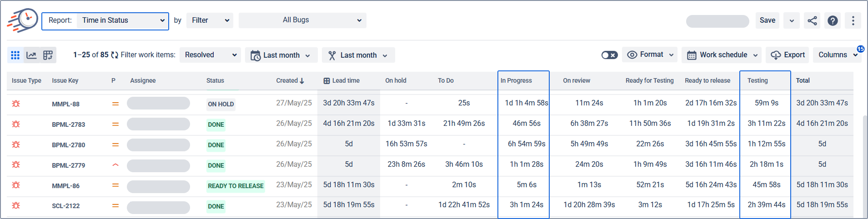
Task: Click the bug icon for SCL-2122
Action: click(x=16, y=205)
